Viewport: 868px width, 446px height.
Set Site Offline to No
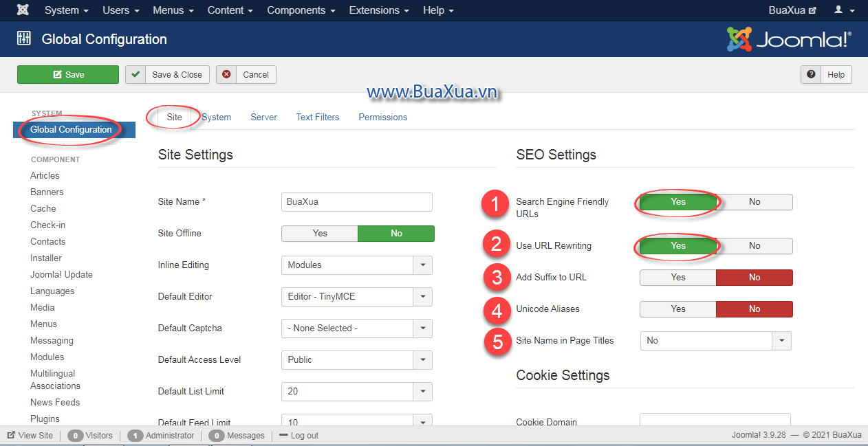pos(396,234)
